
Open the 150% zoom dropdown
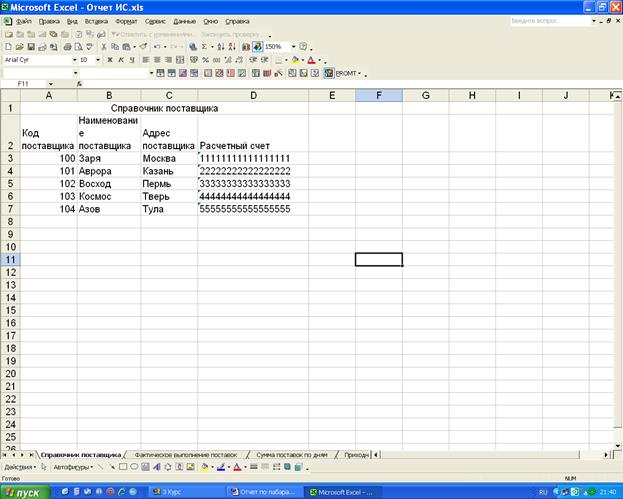[294, 47]
